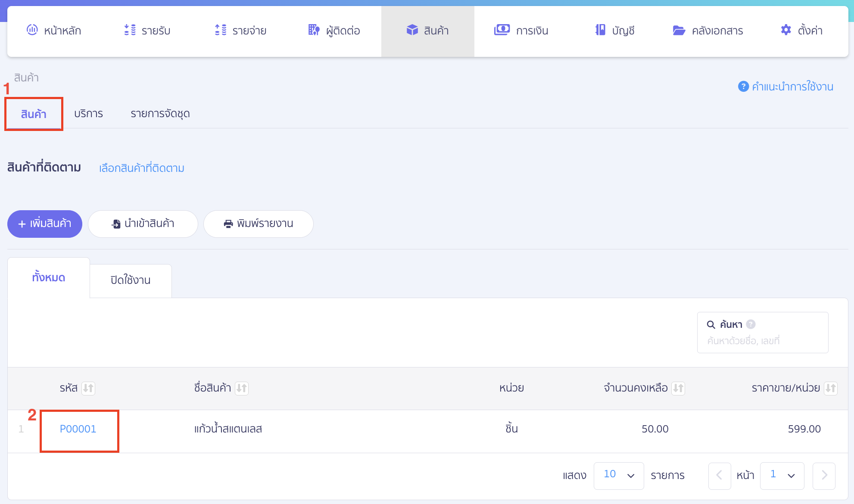This screenshot has width=854, height=504.
Task: Click the บัญชี ledger book icon
Action: coord(600,30)
